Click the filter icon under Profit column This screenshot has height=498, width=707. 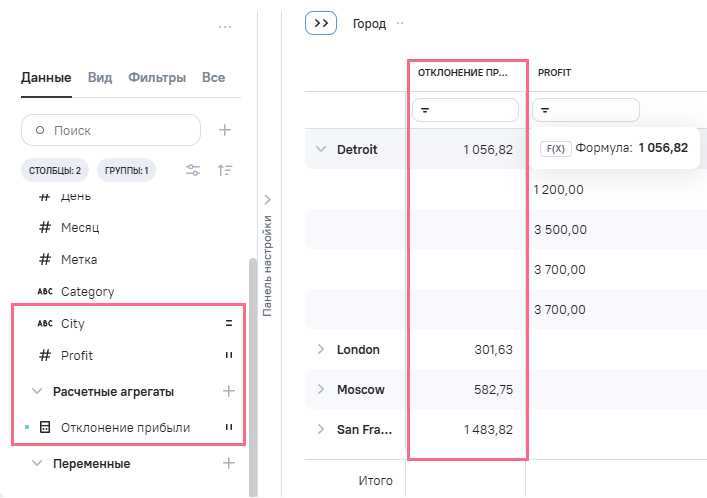point(545,110)
